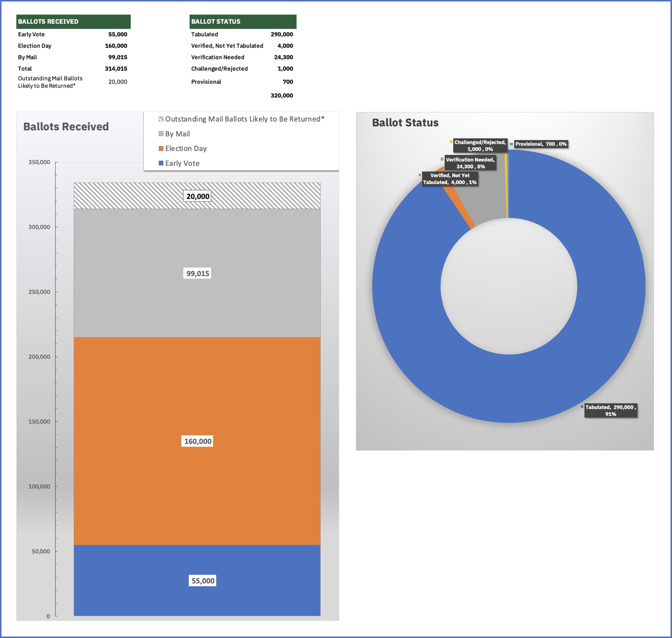The width and height of the screenshot is (672, 638).
Task: Click the Ballots Received chart title
Action: point(66,126)
